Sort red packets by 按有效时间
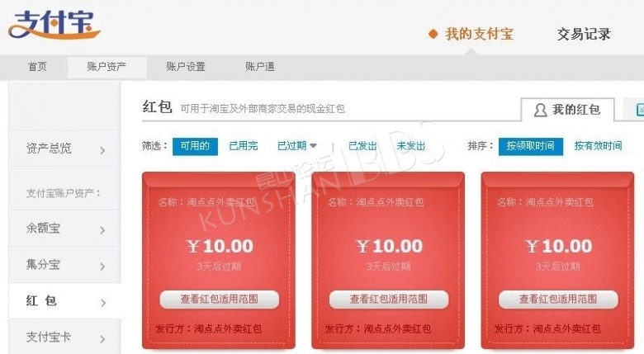Image resolution: width=644 pixels, height=354 pixels. (x=598, y=146)
